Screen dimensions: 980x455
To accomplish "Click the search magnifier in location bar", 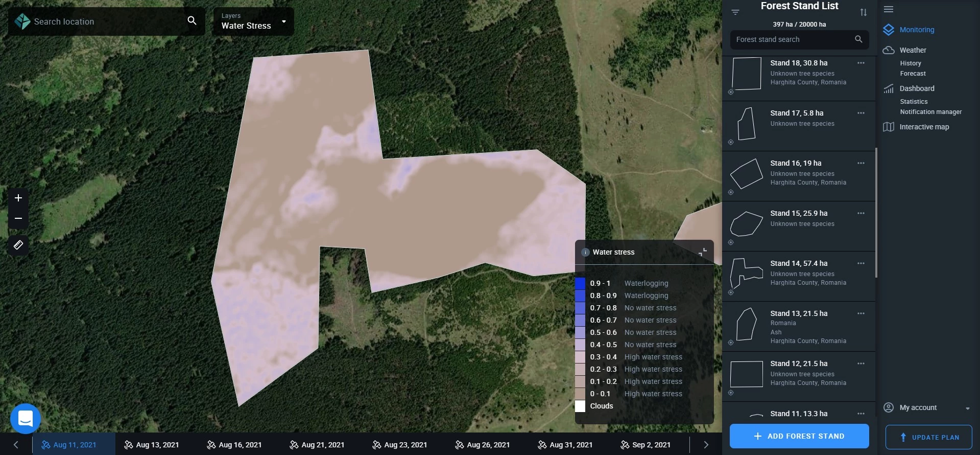I will coord(192,20).
